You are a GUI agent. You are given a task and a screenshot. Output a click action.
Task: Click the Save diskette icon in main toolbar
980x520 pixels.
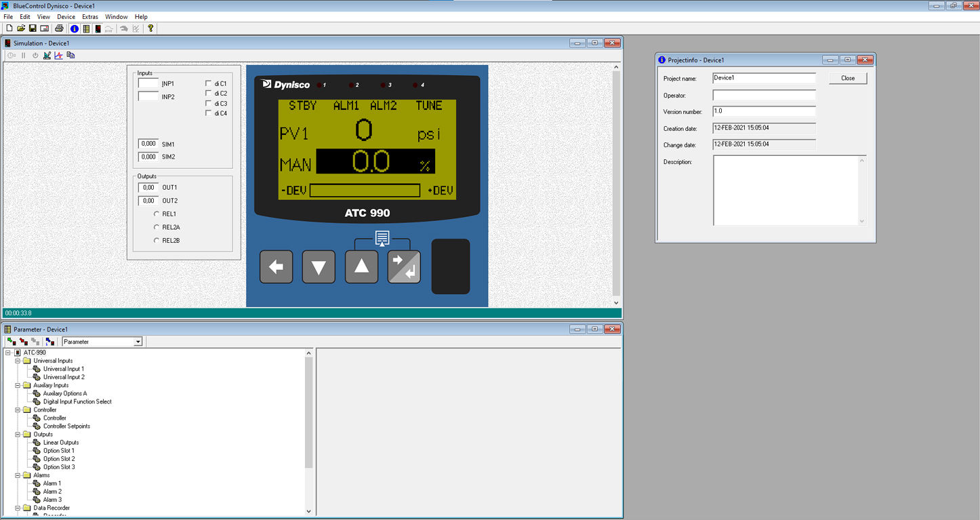coord(33,28)
